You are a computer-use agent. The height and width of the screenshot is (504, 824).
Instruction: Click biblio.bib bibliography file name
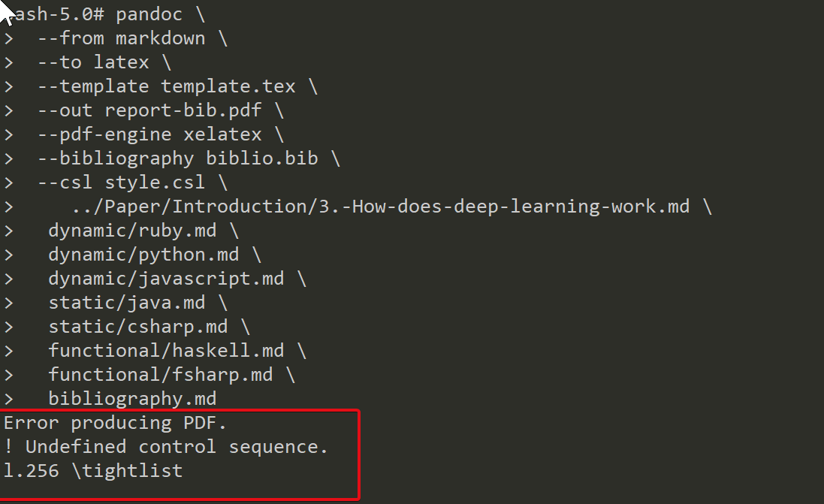pos(261,158)
